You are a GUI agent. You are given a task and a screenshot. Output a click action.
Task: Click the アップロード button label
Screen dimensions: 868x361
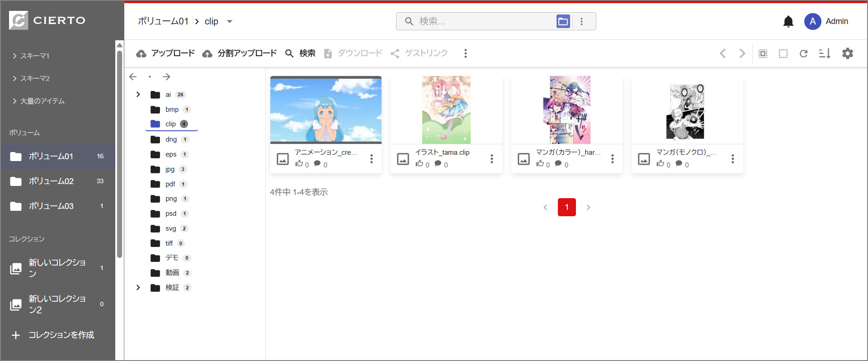pyautogui.click(x=173, y=53)
